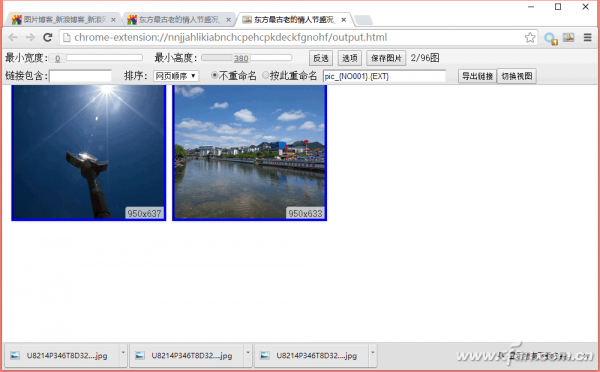Screen dimensions: 600x372
Task: Close the active output.html tab
Action: pyautogui.click(x=344, y=20)
